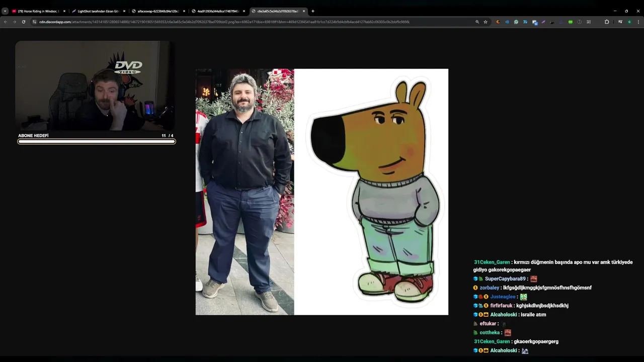Open the blue 7TV extension icon

pyautogui.click(x=525, y=22)
